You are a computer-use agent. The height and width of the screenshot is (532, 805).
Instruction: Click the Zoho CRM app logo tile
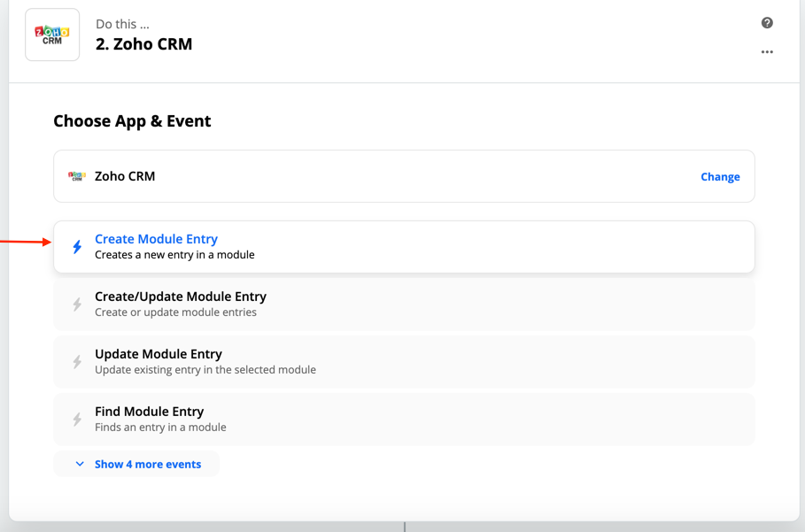tap(52, 35)
